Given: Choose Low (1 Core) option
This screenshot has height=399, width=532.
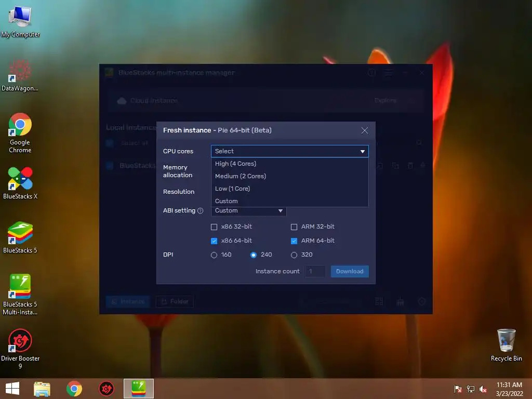Looking at the screenshot, I should (290, 189).
